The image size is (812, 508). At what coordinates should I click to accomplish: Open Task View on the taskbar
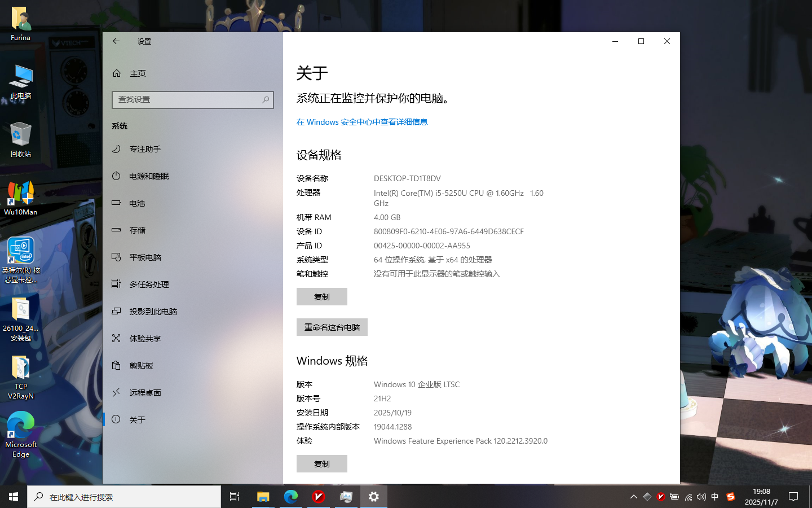tap(235, 497)
